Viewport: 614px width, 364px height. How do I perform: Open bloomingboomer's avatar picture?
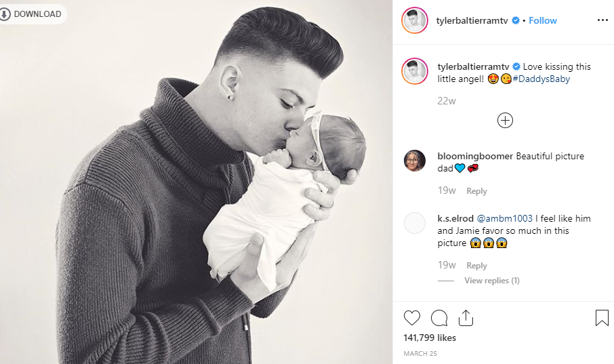pos(415,161)
